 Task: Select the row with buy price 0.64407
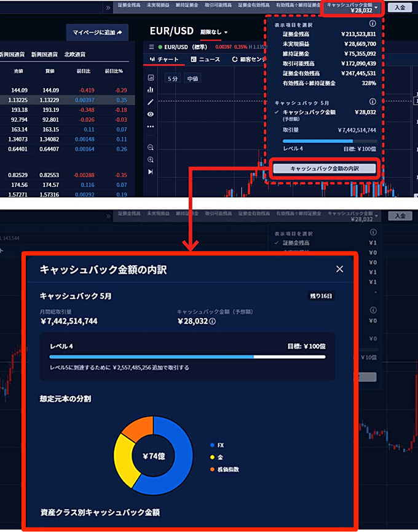coord(68,149)
